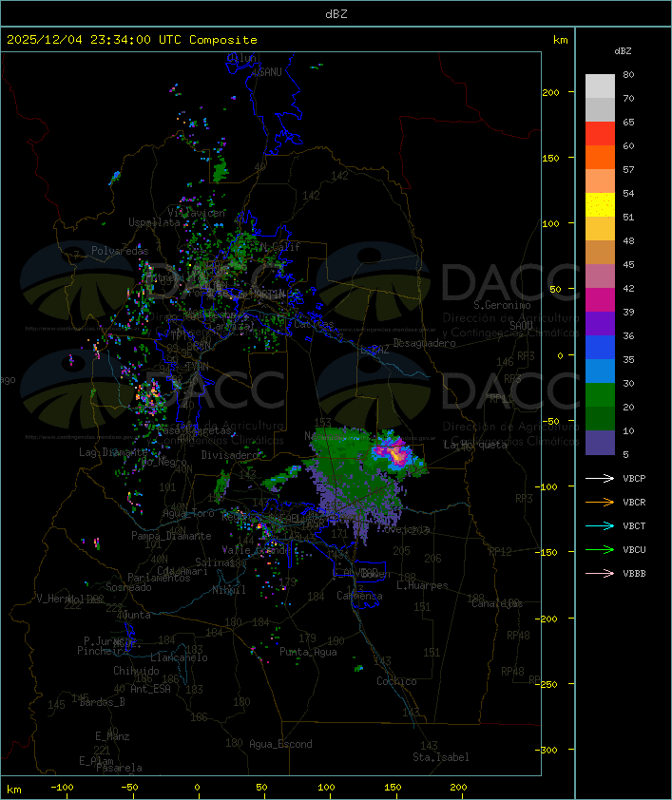The height and width of the screenshot is (800, 672).
Task: Click the E_Manz map label
Action: coord(112,736)
